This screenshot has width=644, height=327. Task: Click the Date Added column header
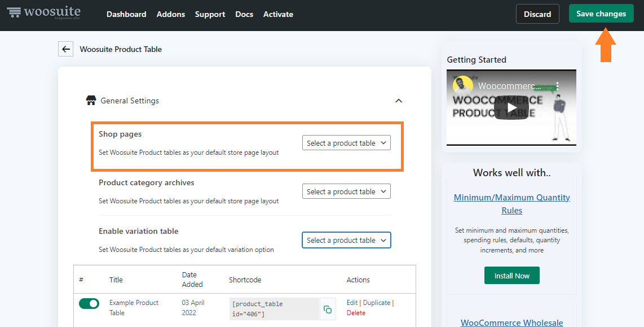192,280
